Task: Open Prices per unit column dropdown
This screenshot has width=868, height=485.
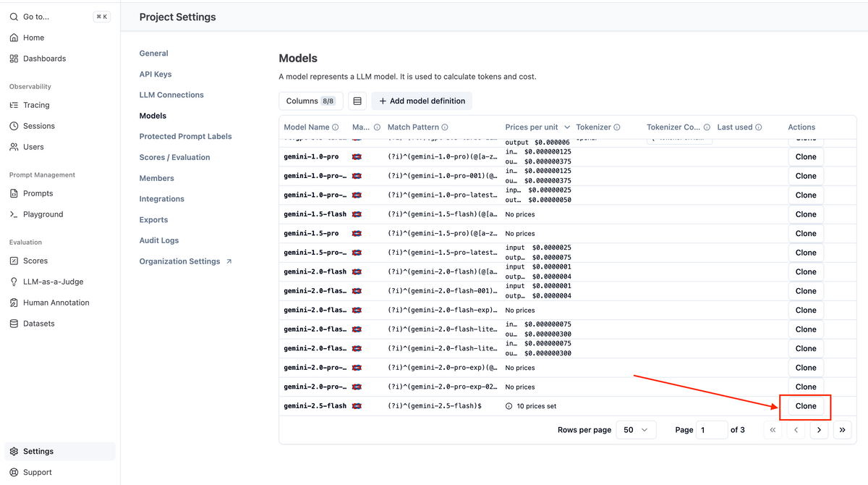Action: [x=566, y=127]
